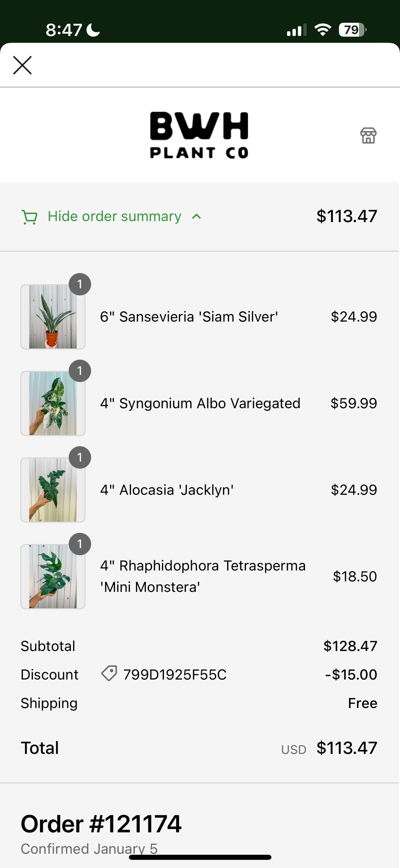Close the order confirmation sheet
The width and height of the screenshot is (400, 868).
(x=22, y=65)
